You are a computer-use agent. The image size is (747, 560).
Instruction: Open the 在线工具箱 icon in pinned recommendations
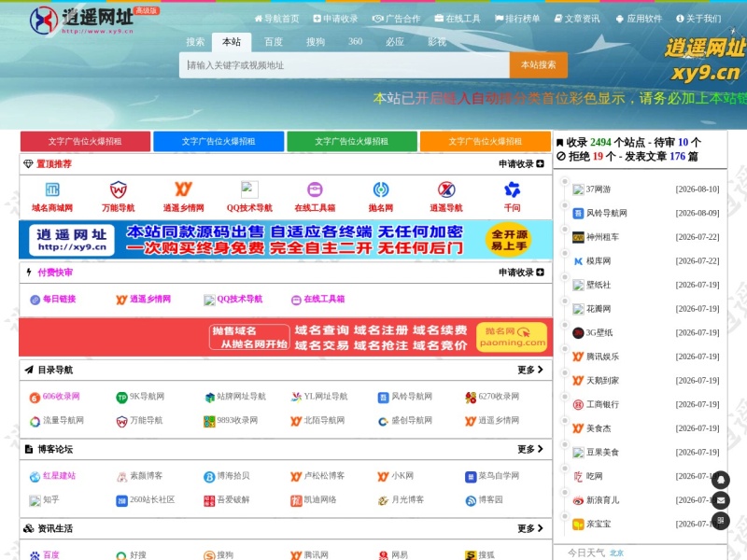tap(315, 189)
